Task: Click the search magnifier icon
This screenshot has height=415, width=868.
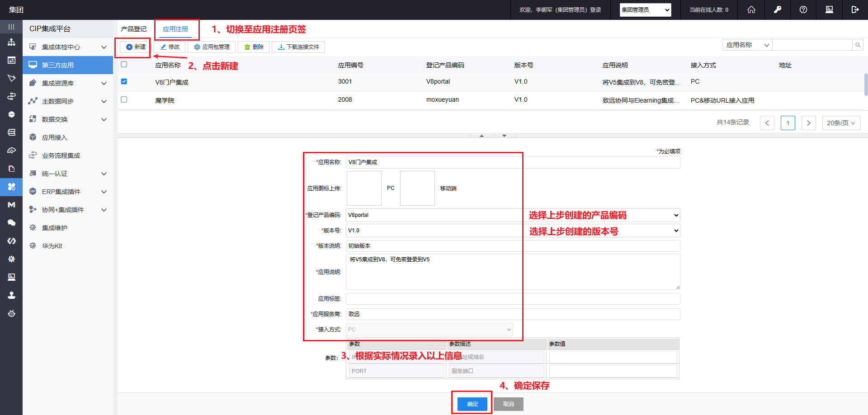Action: [858, 45]
